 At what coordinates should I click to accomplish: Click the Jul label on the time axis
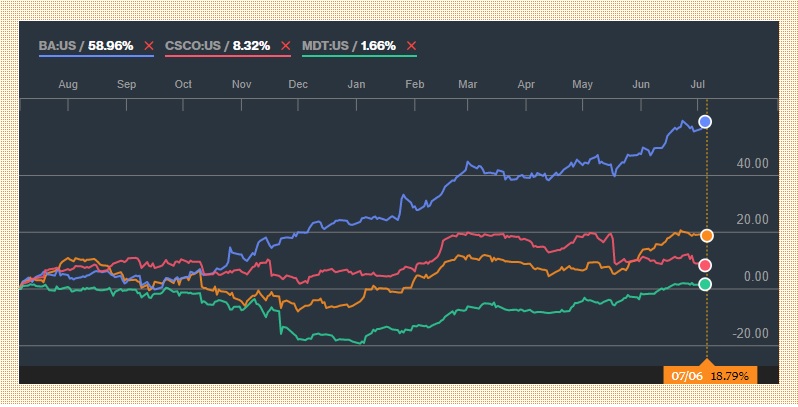coord(699,85)
